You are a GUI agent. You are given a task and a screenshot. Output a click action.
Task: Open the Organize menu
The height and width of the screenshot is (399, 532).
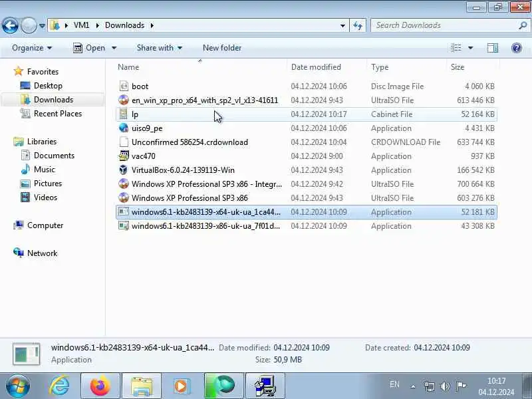pyautogui.click(x=32, y=48)
